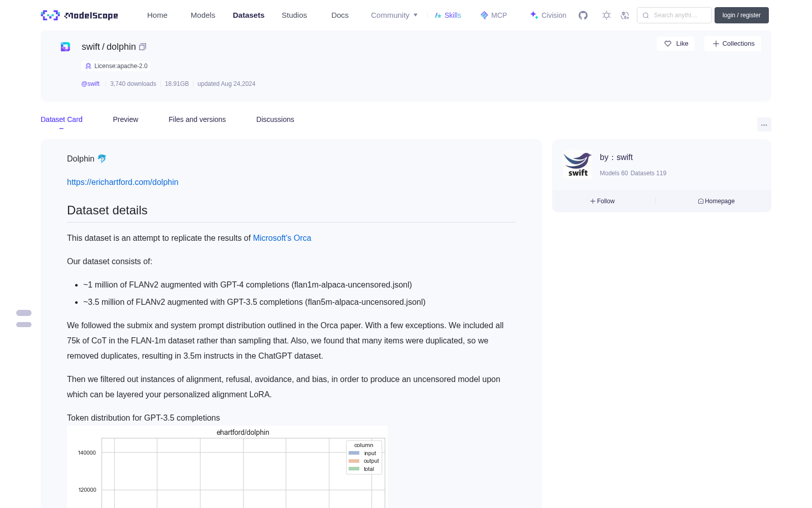The image size is (812, 508).
Task: Click the 3,740 downloads text
Action: (x=133, y=84)
